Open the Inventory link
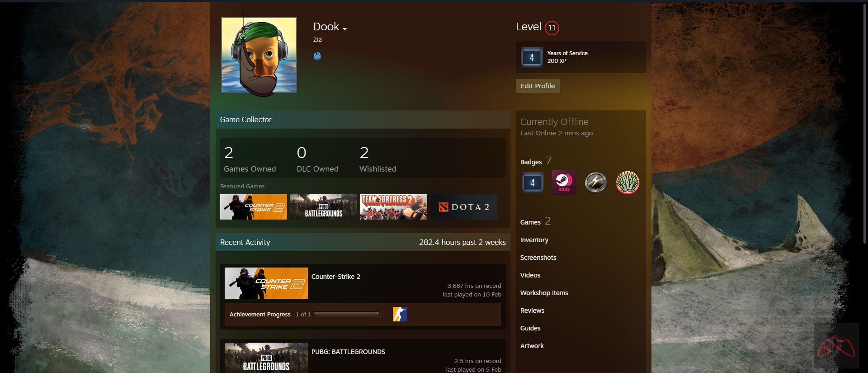 click(x=534, y=240)
